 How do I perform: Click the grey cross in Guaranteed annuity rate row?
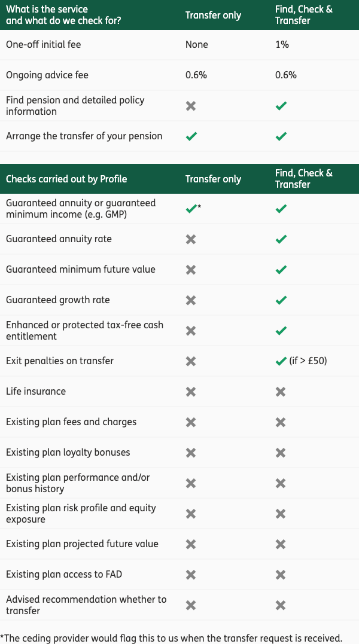point(191,239)
